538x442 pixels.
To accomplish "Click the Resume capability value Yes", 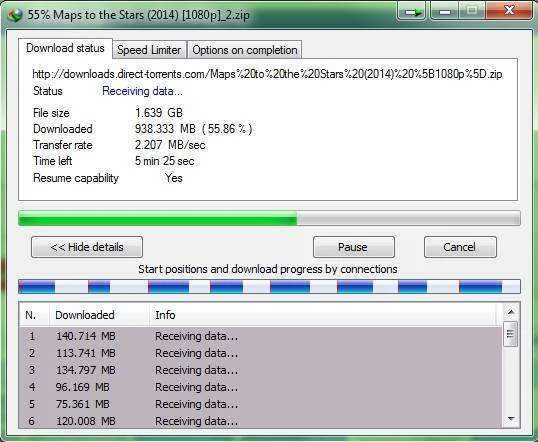I will (174, 178).
